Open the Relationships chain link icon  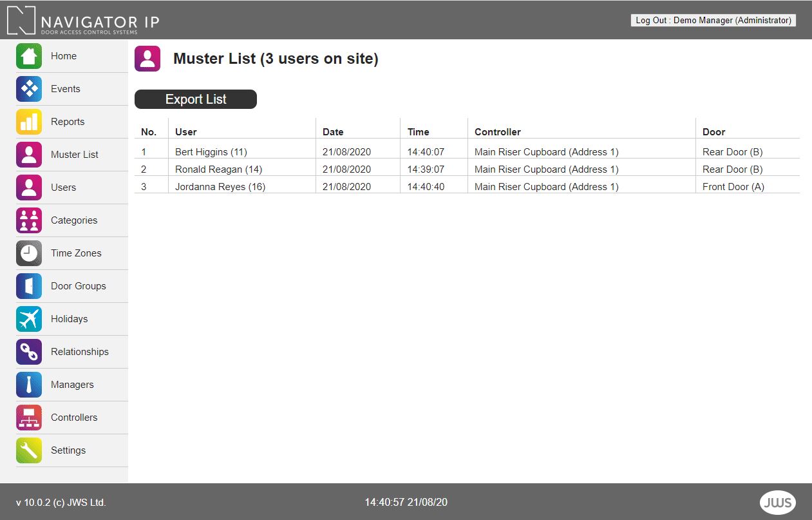pos(29,352)
